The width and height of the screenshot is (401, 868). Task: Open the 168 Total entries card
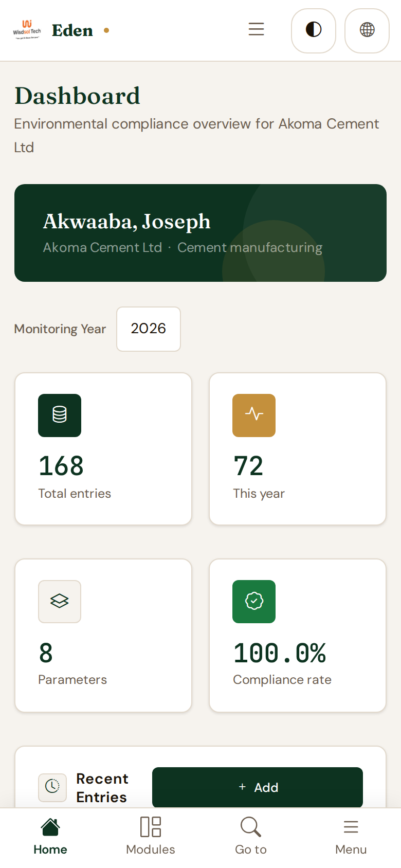103,449
